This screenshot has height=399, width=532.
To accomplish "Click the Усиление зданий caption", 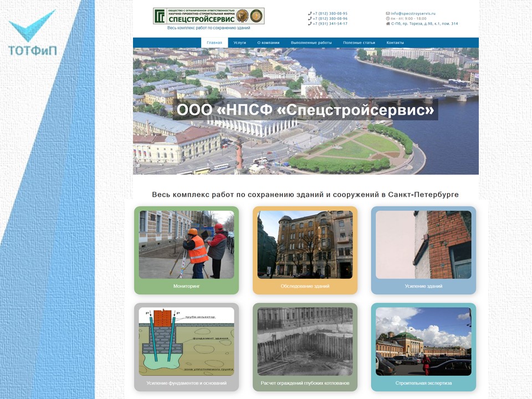I will coord(423,286).
